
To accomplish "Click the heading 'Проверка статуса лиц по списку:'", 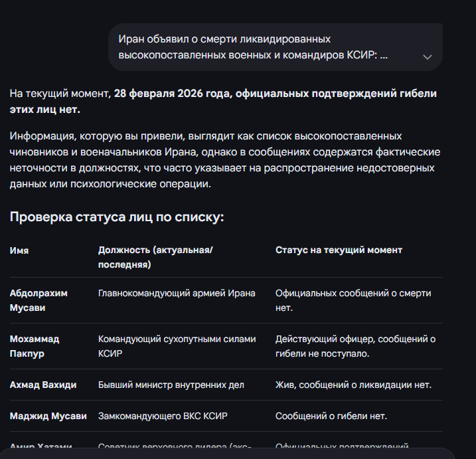I will (x=117, y=217).
